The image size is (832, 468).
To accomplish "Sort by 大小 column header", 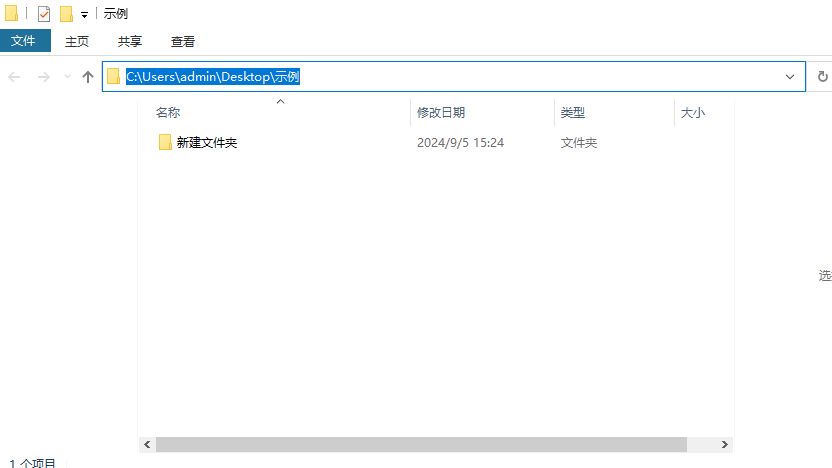I will (x=693, y=112).
